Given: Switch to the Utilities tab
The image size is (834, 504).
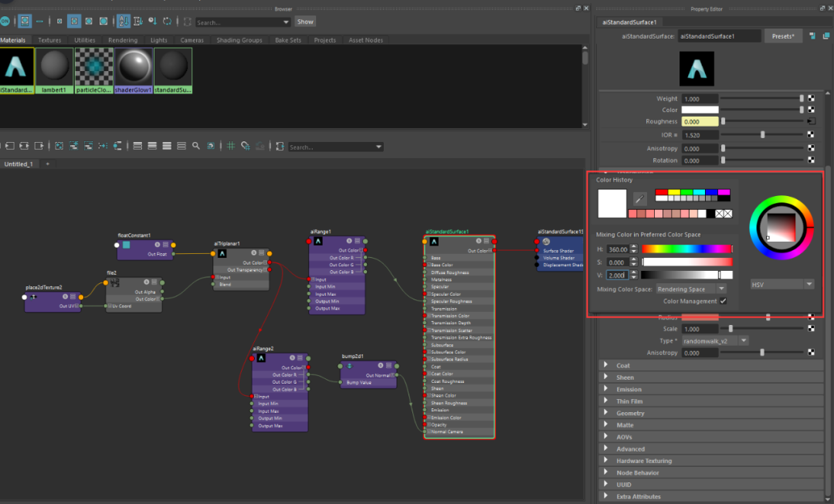Looking at the screenshot, I should point(85,40).
